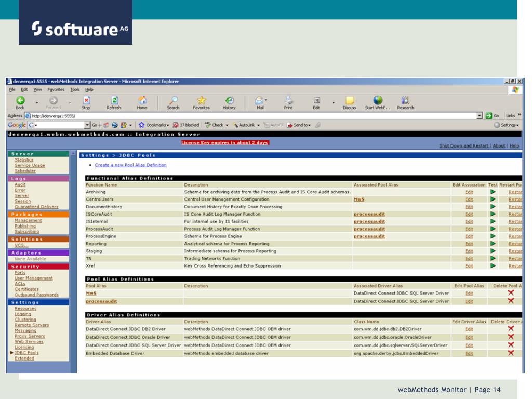The width and height of the screenshot is (532, 399).
Task: Click Shut Down and Restart link
Action: pos(464,145)
